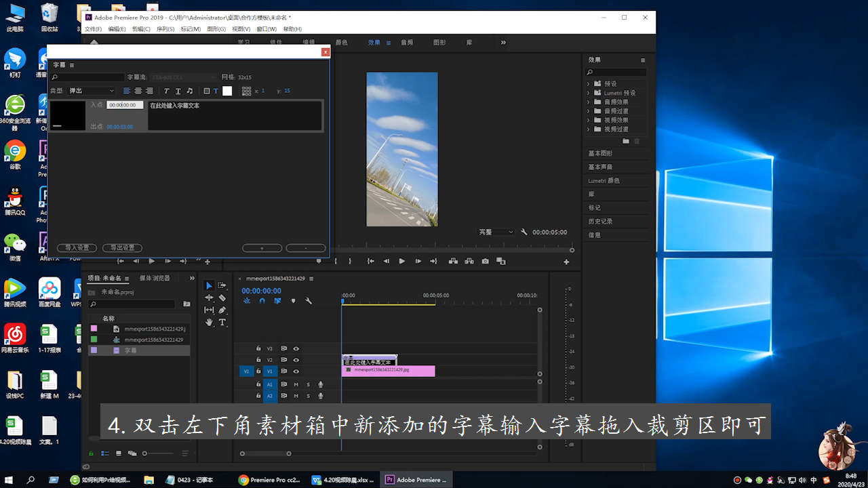This screenshot has width=868, height=488.
Task: Click the underline T icon in captions panel
Action: 178,91
